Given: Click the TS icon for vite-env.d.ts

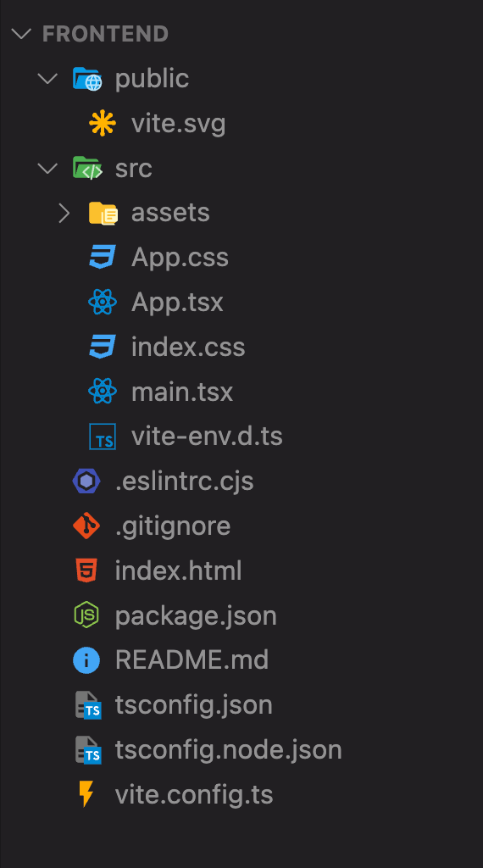Looking at the screenshot, I should [103, 437].
